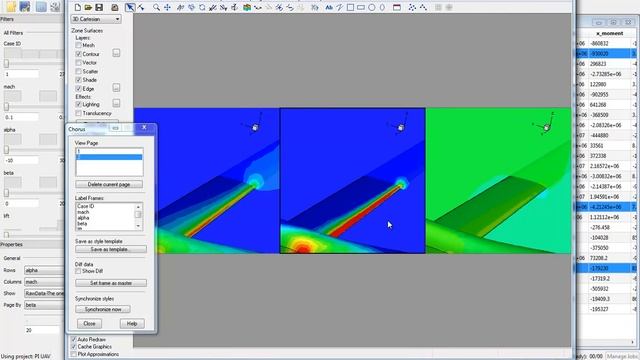Select the Translate/pan cross-arrows tool
640x360 pixels.
(167, 7)
